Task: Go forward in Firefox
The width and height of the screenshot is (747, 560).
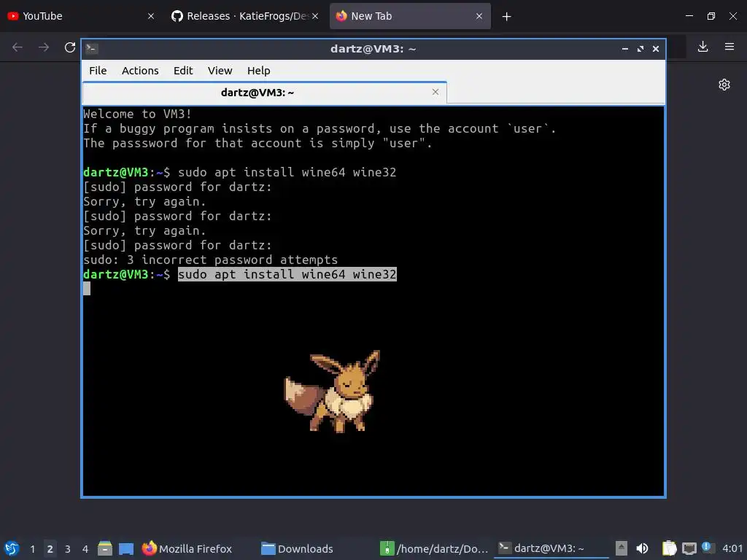Action: (44, 47)
